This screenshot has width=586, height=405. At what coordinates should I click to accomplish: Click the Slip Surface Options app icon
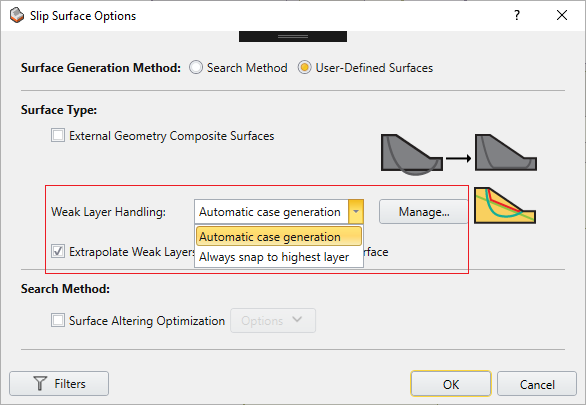click(17, 16)
